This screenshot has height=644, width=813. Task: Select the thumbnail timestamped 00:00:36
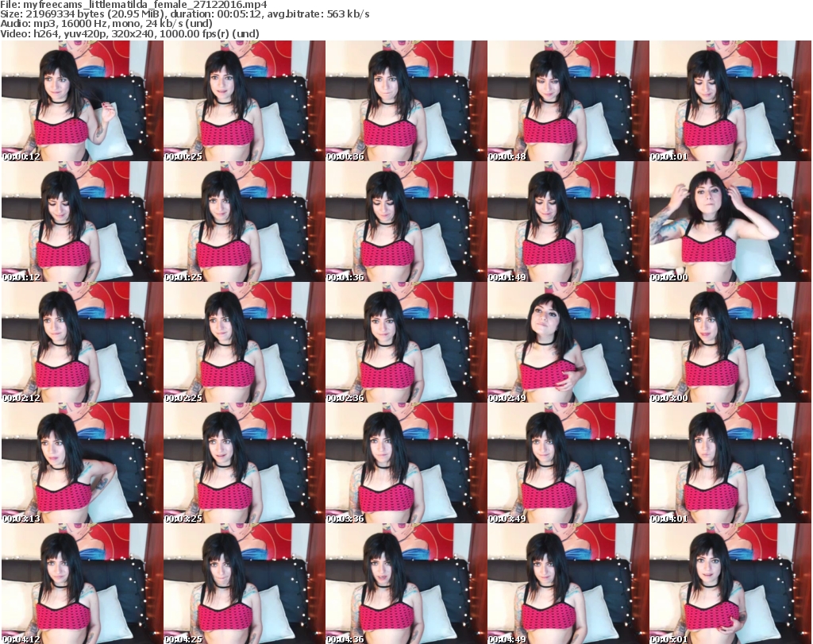(x=406, y=101)
